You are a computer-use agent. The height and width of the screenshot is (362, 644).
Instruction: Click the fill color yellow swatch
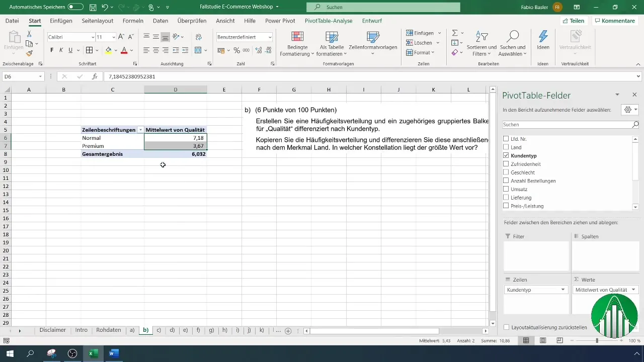(x=108, y=50)
